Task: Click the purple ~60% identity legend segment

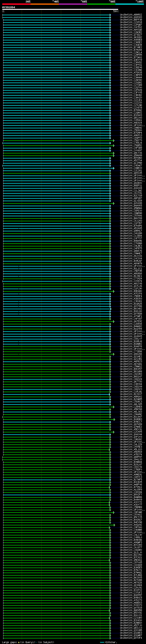Action: (73, 4)
